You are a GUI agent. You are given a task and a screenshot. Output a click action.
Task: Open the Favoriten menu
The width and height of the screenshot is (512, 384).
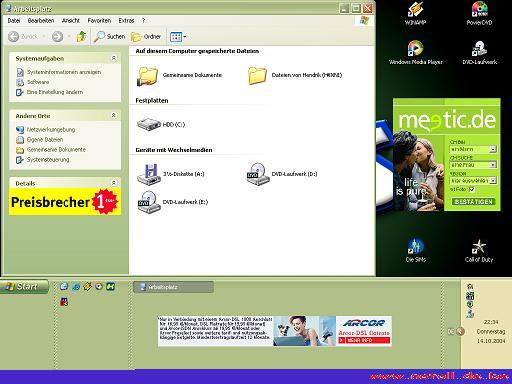[x=99, y=21]
